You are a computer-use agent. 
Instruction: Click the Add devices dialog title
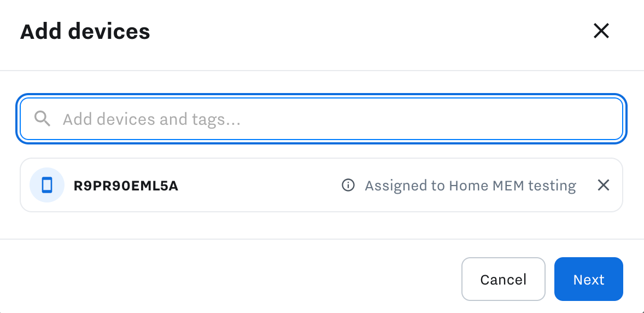click(x=85, y=32)
